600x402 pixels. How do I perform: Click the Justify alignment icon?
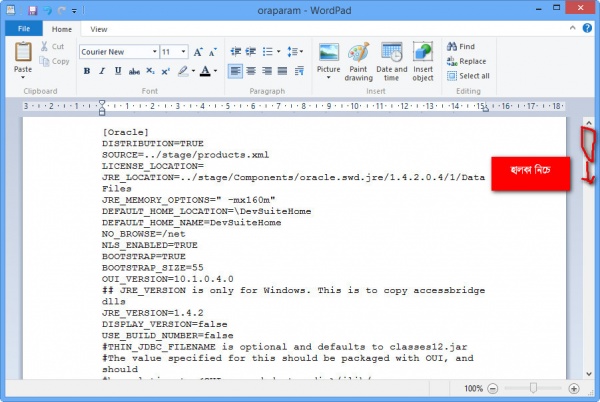point(282,71)
